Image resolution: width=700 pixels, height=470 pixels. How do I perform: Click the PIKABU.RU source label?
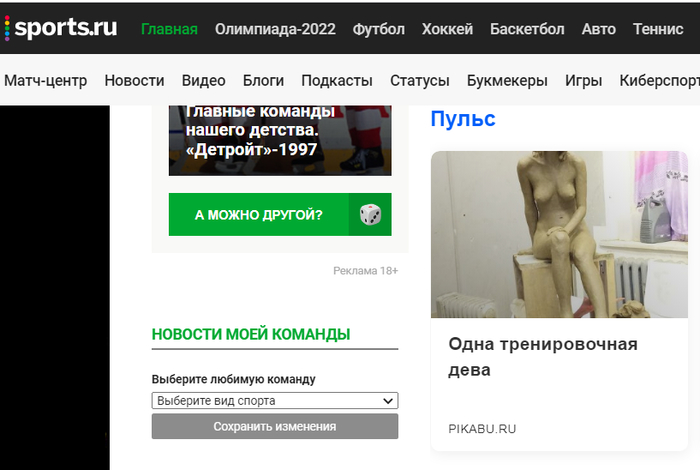coord(482,429)
